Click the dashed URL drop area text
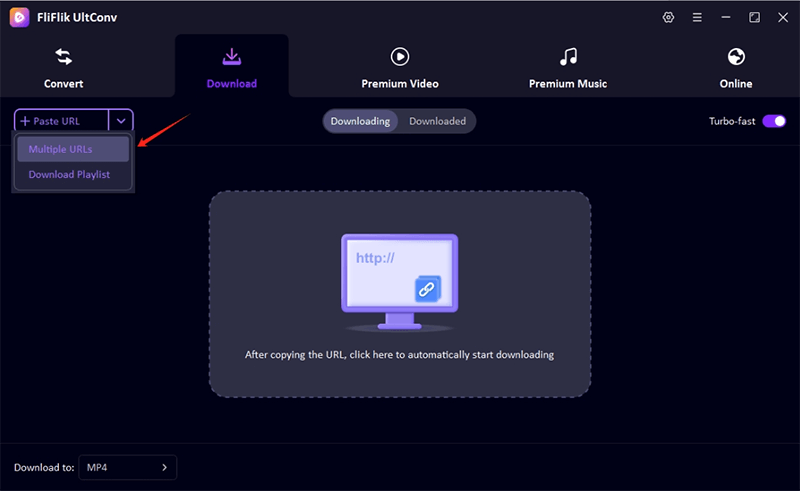 point(399,354)
